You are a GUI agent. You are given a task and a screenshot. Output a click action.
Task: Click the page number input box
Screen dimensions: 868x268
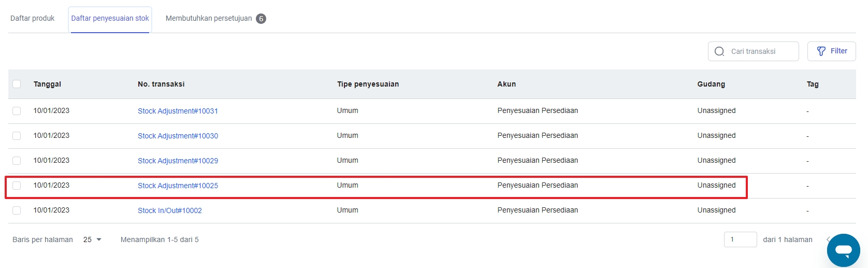[740, 239]
